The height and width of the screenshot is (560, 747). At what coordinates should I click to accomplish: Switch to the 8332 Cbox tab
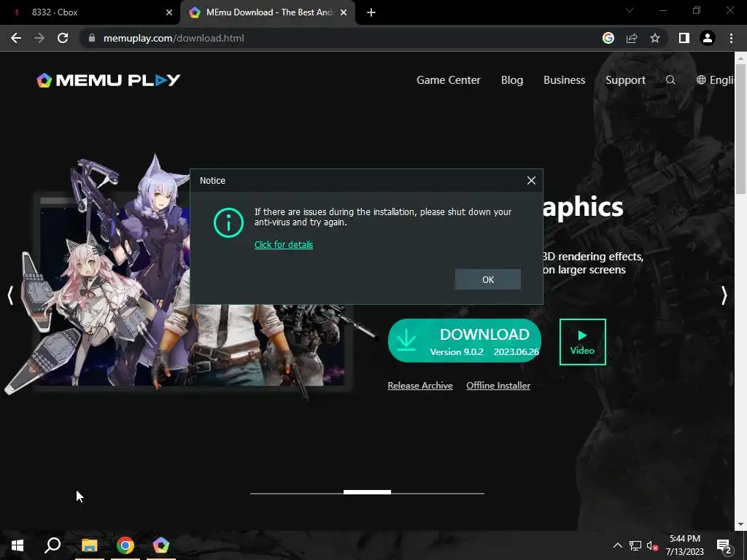90,12
